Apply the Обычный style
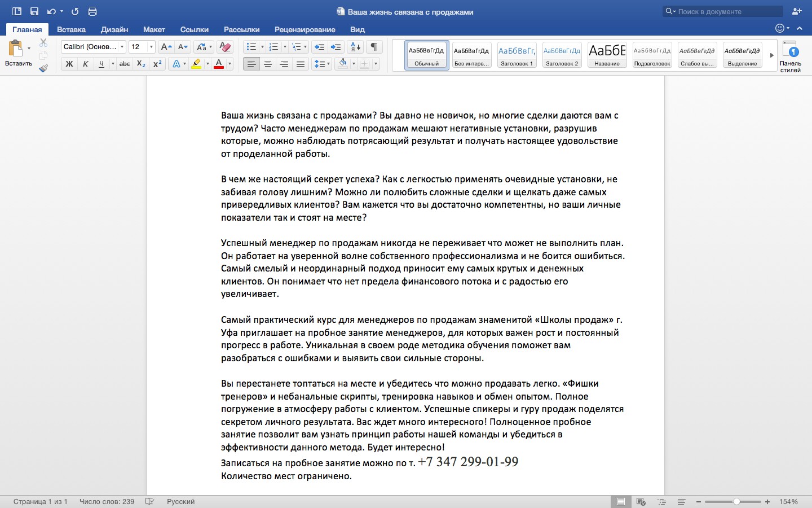 [x=427, y=55]
